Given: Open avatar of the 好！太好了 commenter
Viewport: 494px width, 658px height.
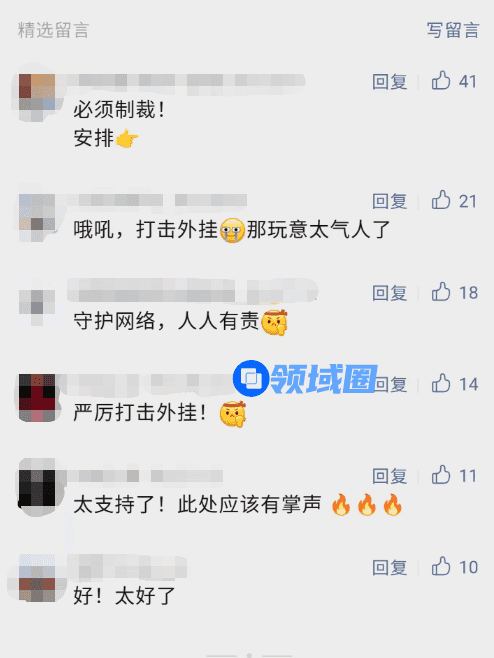Looking at the screenshot, I should pyautogui.click(x=37, y=579).
